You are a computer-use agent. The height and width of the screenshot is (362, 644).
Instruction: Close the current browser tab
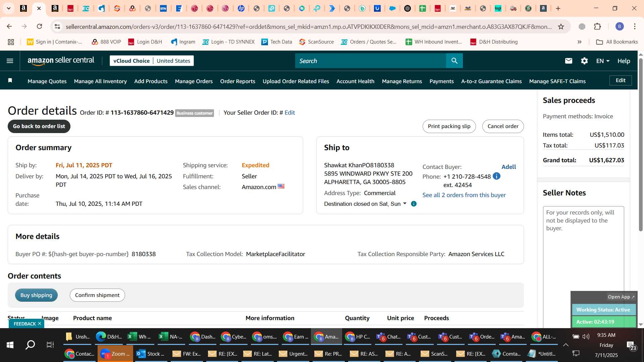[x=39, y=8]
